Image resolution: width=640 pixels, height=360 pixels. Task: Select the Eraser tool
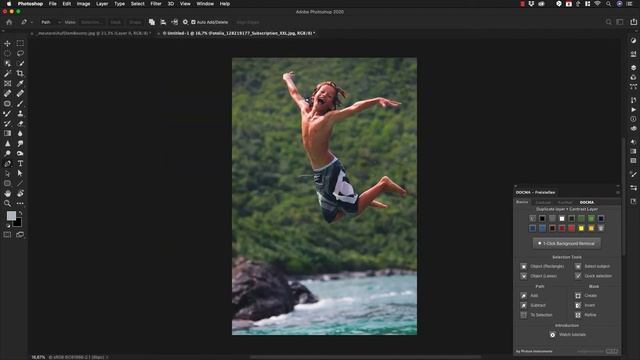20,123
